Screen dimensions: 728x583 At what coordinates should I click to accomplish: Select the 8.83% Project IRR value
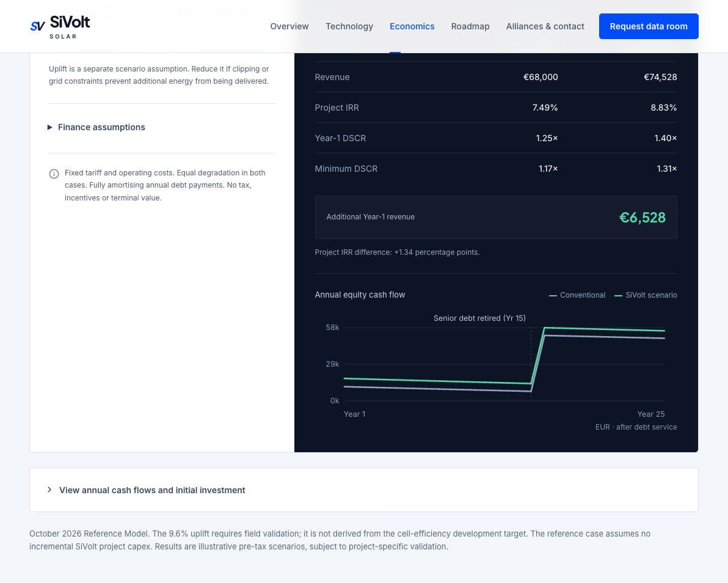(x=663, y=108)
